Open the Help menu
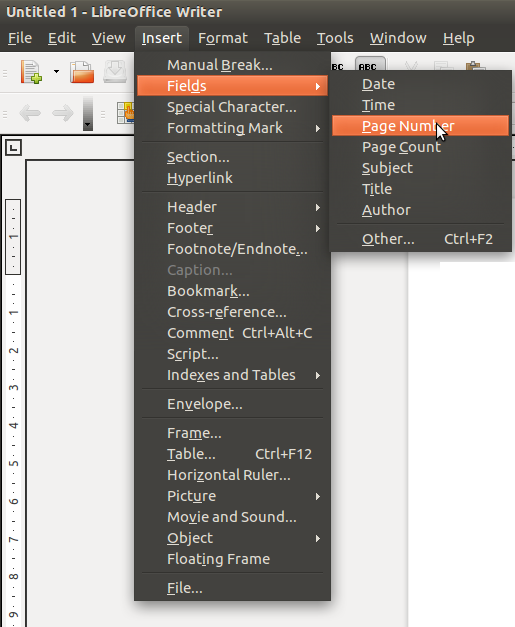Image resolution: width=515 pixels, height=627 pixels. point(459,38)
